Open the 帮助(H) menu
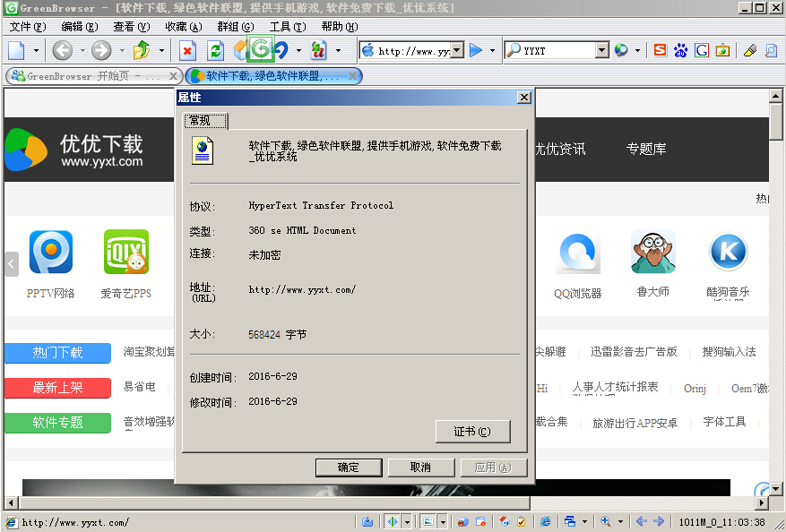 tap(340, 27)
